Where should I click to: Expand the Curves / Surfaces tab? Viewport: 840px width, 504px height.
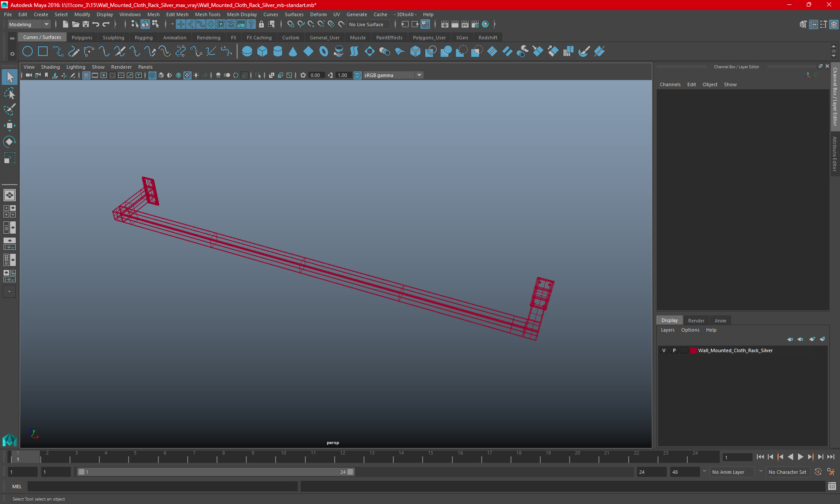(42, 37)
